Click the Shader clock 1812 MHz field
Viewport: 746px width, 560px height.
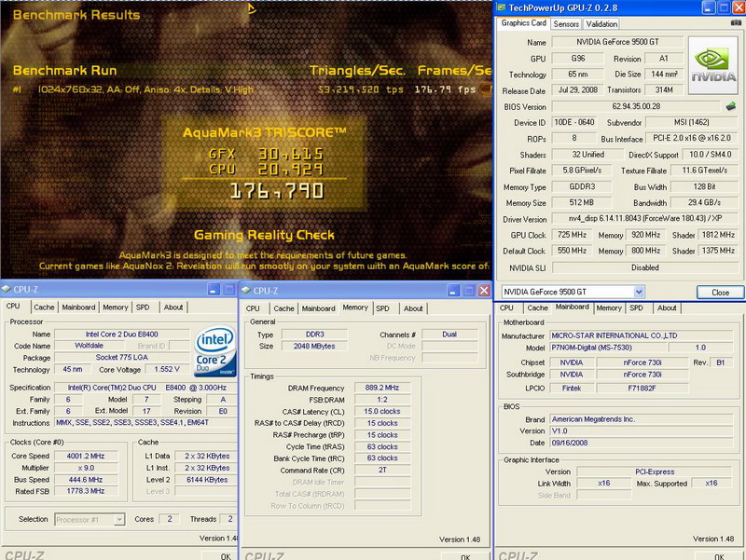718,235
